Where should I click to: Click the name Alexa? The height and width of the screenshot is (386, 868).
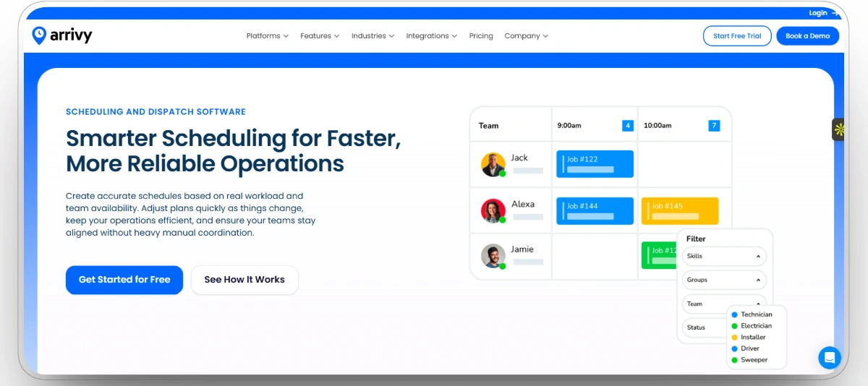click(523, 204)
